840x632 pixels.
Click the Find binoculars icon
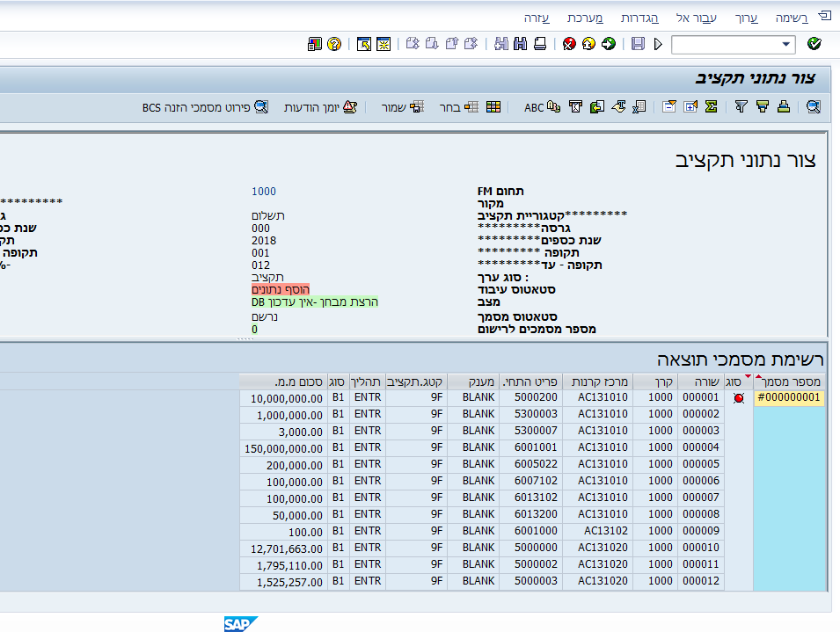[520, 44]
